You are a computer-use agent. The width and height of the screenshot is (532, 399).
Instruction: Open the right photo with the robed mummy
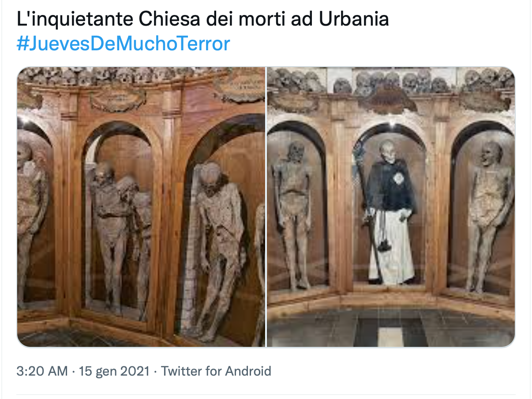[x=391, y=207]
